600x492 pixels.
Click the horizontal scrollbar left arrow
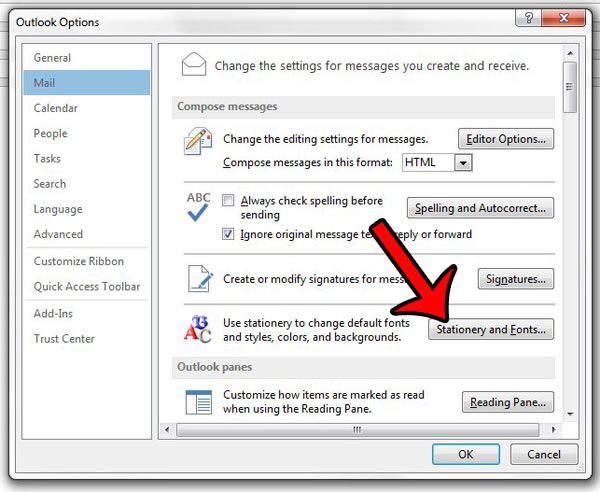(x=167, y=430)
